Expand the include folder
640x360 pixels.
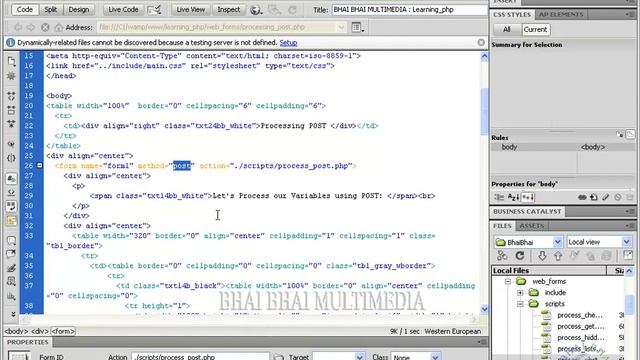coord(520,293)
